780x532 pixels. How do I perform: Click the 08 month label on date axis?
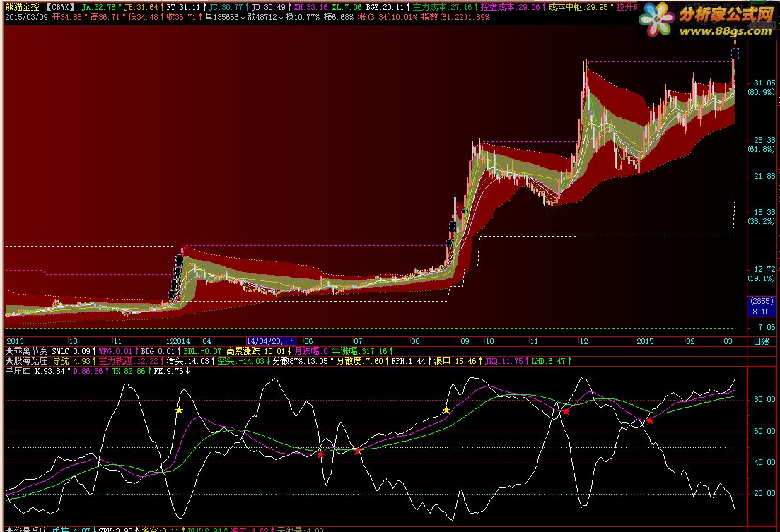pyautogui.click(x=415, y=341)
